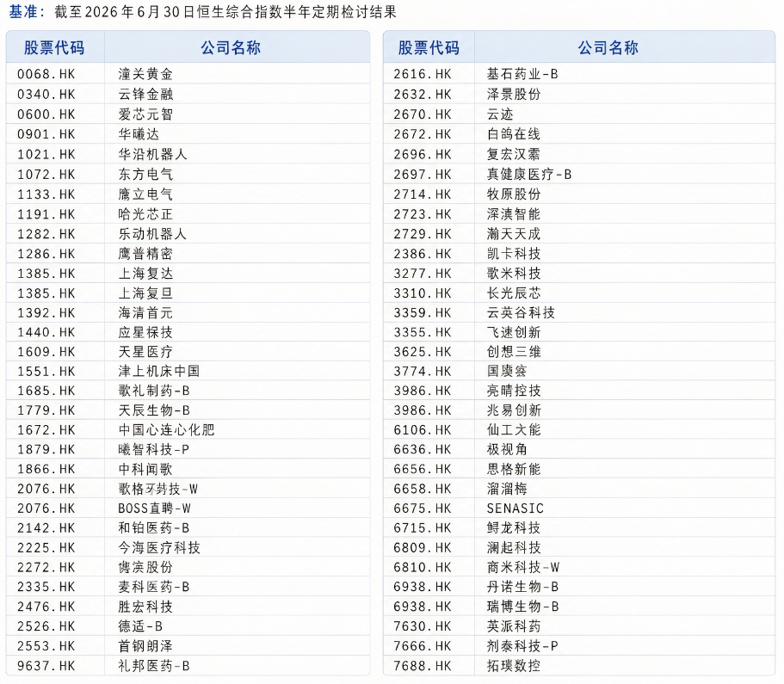Image resolution: width=784 pixels, height=684 pixels.
Task: Select stock code 0068.HK
Action: tap(46, 75)
